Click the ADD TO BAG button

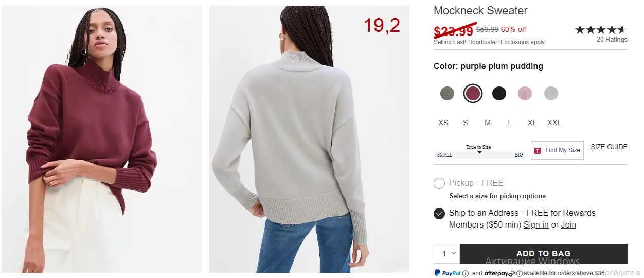(x=544, y=253)
